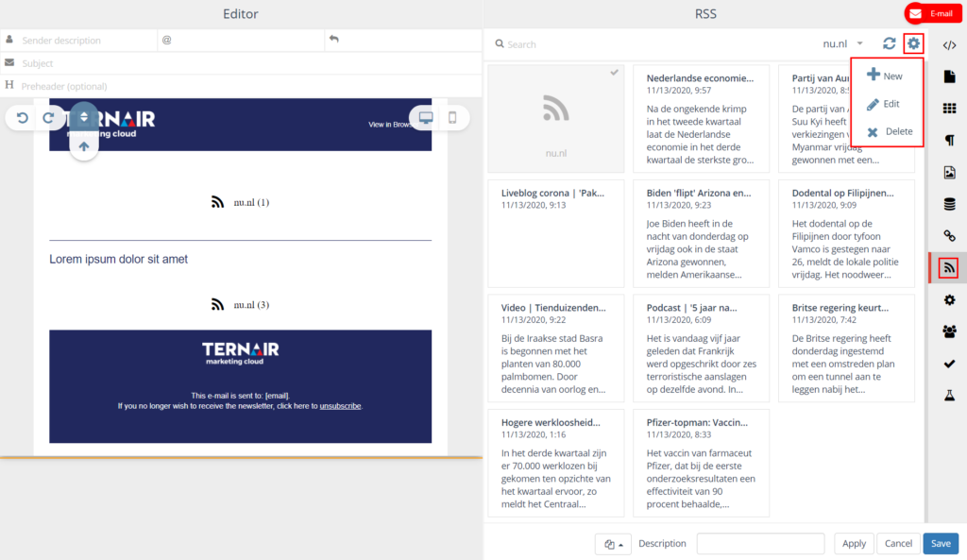Click the Lorem ipsum dolor sit amet heading
This screenshot has height=560, width=967.
[x=118, y=259]
